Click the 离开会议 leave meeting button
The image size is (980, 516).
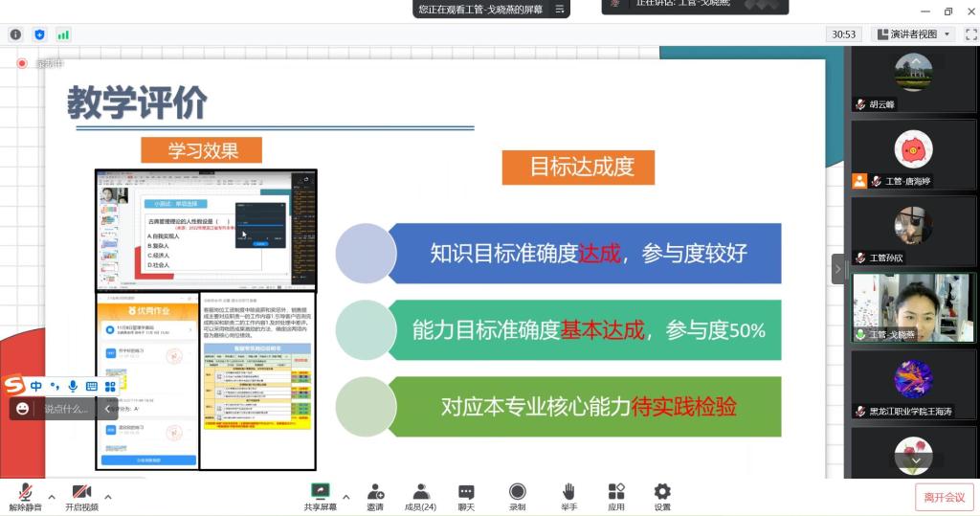[x=944, y=497]
